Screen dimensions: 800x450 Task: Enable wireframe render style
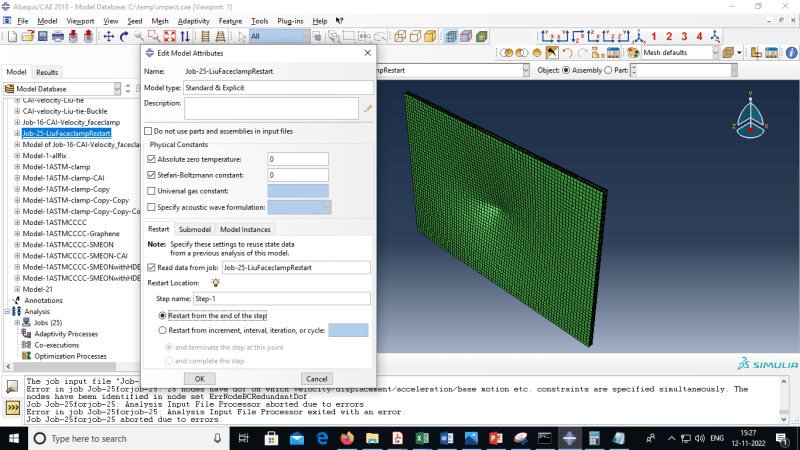tap(400, 36)
